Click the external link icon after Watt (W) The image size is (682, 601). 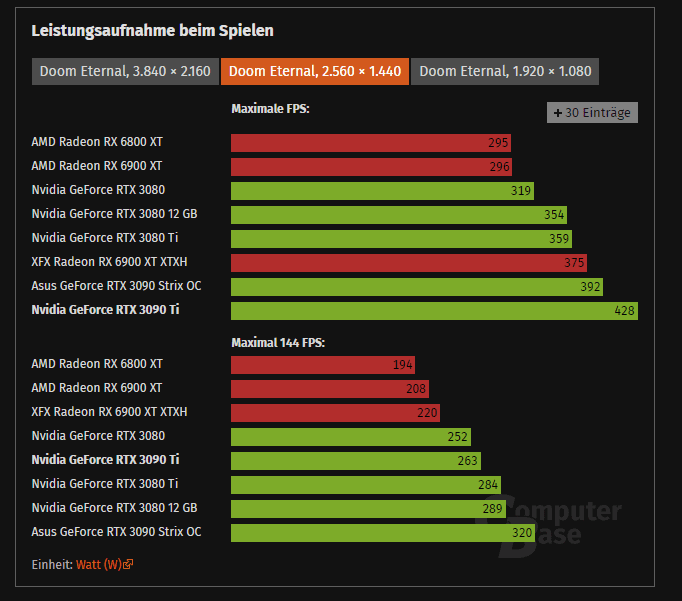click(x=128, y=564)
